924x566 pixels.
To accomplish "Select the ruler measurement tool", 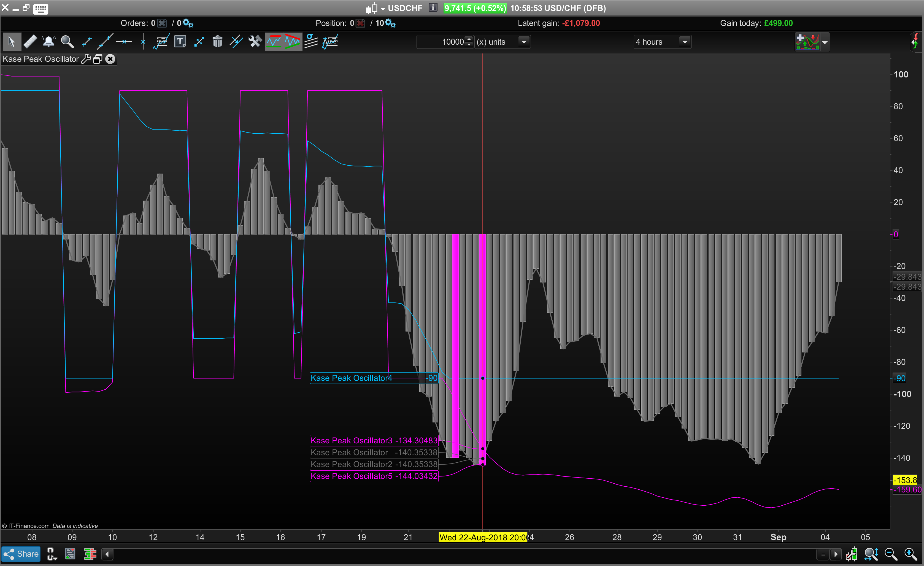I will coord(30,42).
